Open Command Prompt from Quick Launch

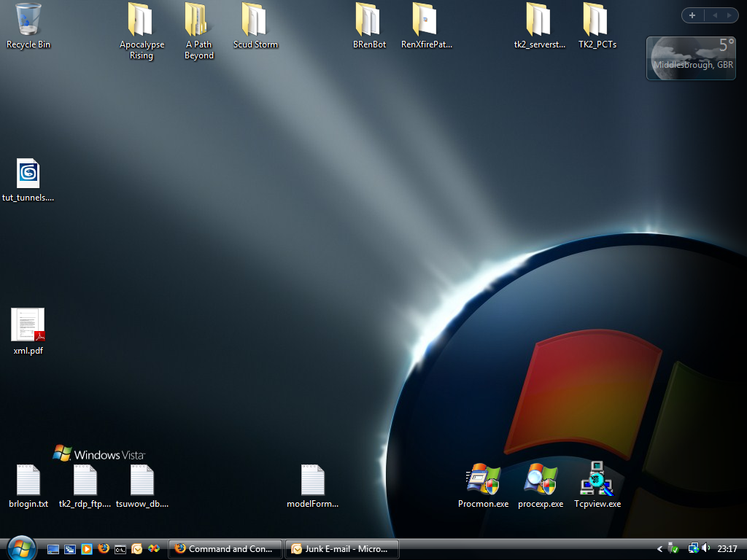pos(120,549)
